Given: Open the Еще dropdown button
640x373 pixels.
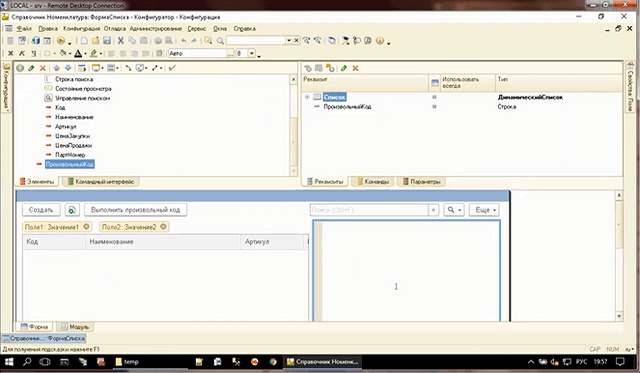Looking at the screenshot, I should coord(484,210).
